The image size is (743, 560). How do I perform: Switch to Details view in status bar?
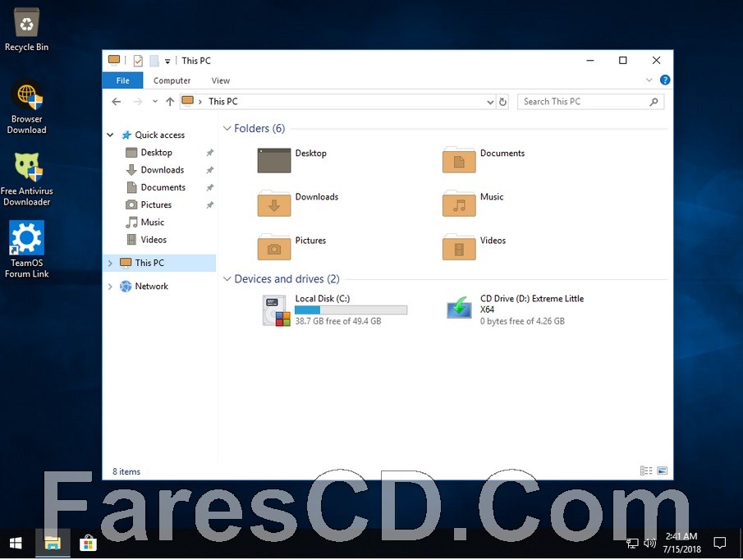[x=646, y=471]
